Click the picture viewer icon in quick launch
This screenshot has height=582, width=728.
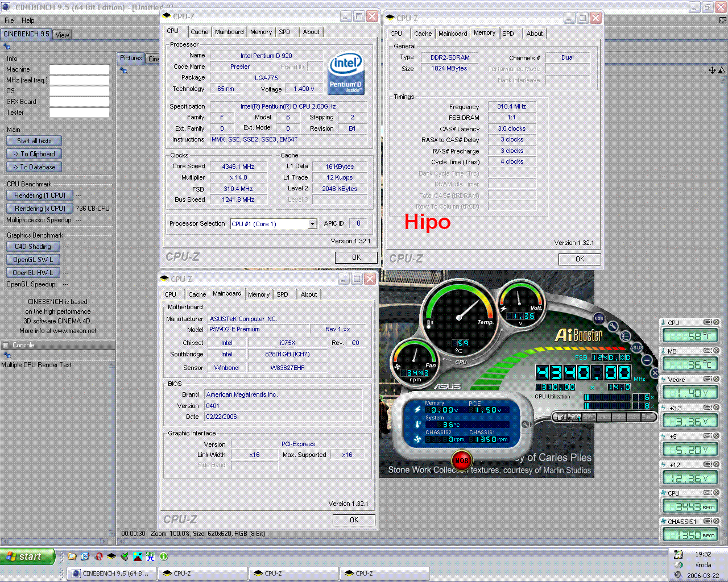point(138,556)
